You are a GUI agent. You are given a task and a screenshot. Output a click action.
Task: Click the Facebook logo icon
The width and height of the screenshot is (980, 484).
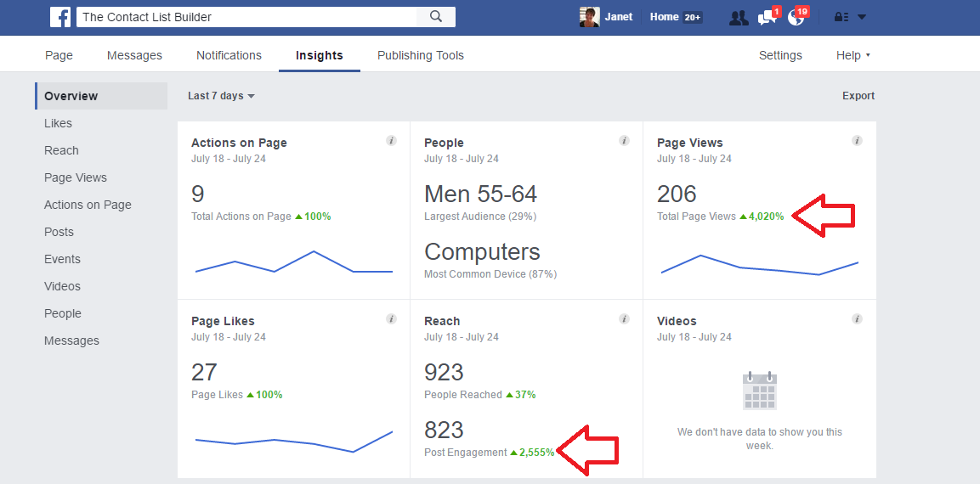[60, 17]
